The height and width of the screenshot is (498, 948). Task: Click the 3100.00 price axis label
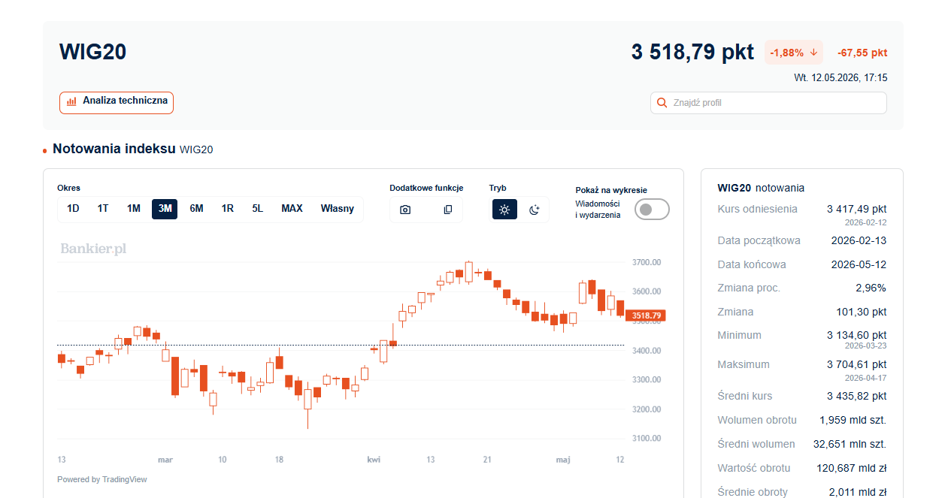coord(646,438)
